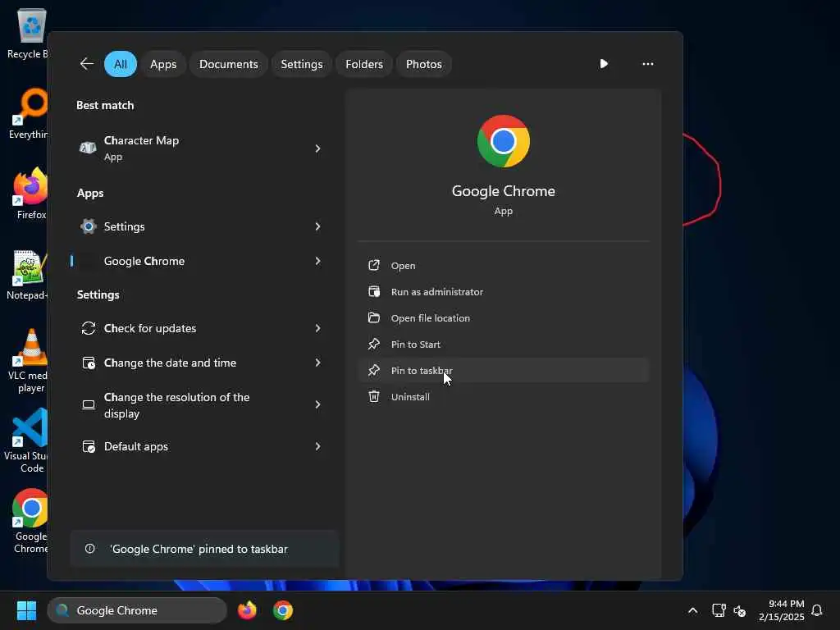This screenshot has height=630, width=840.
Task: Switch to the Photos filter tab
Action: pyautogui.click(x=424, y=64)
